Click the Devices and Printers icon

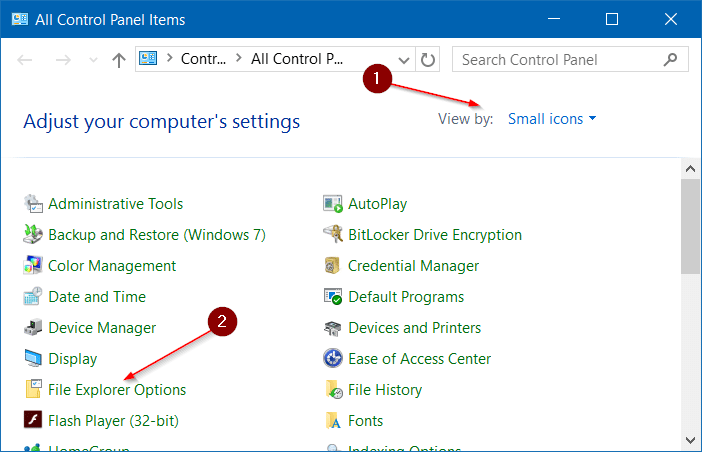pos(333,328)
